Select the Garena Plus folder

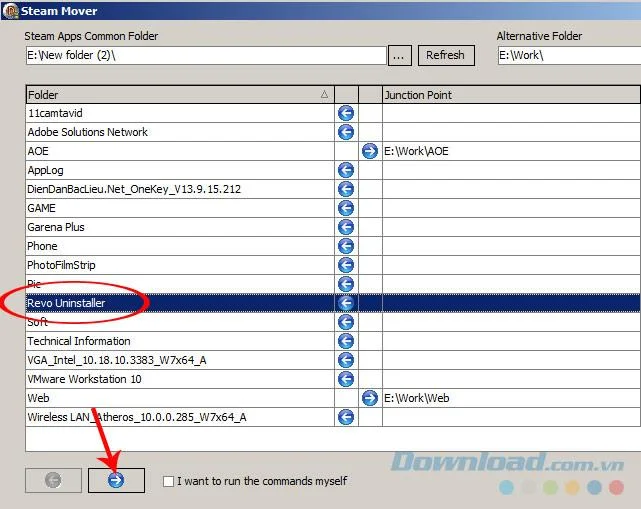pyautogui.click(x=179, y=227)
